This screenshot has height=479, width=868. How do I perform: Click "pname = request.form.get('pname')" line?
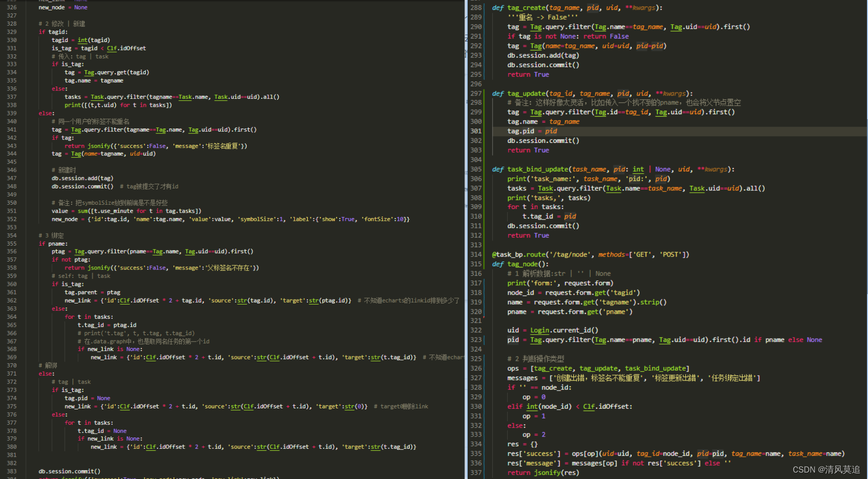[x=569, y=312]
